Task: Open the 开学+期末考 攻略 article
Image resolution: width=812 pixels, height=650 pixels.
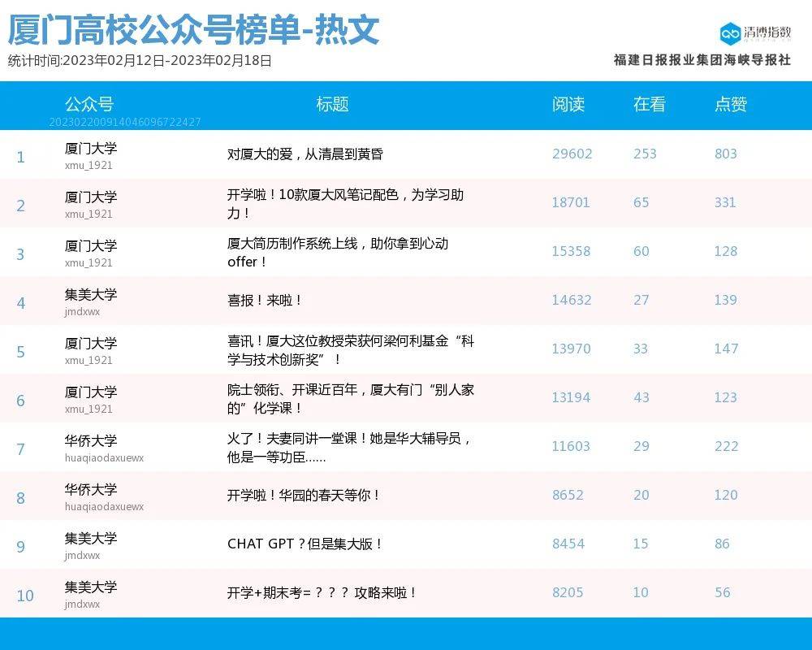Action: click(x=322, y=592)
